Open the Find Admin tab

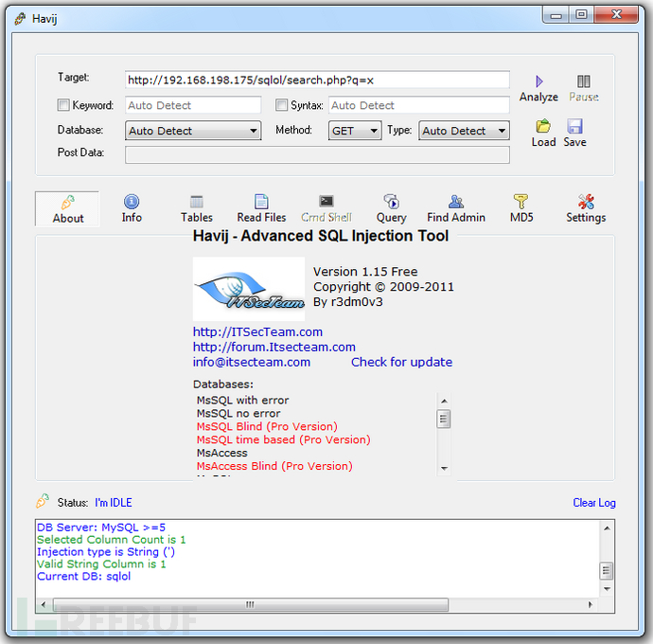456,209
